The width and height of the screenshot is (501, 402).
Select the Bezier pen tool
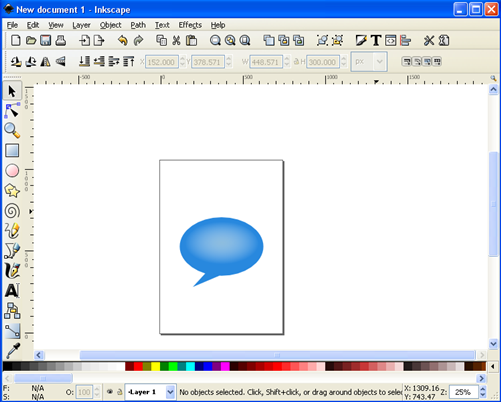[x=12, y=251]
